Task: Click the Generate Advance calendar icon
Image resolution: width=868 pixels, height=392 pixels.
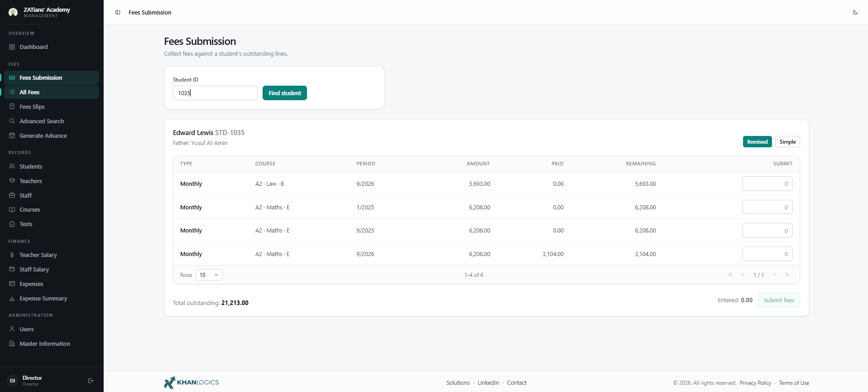Action: [x=12, y=136]
